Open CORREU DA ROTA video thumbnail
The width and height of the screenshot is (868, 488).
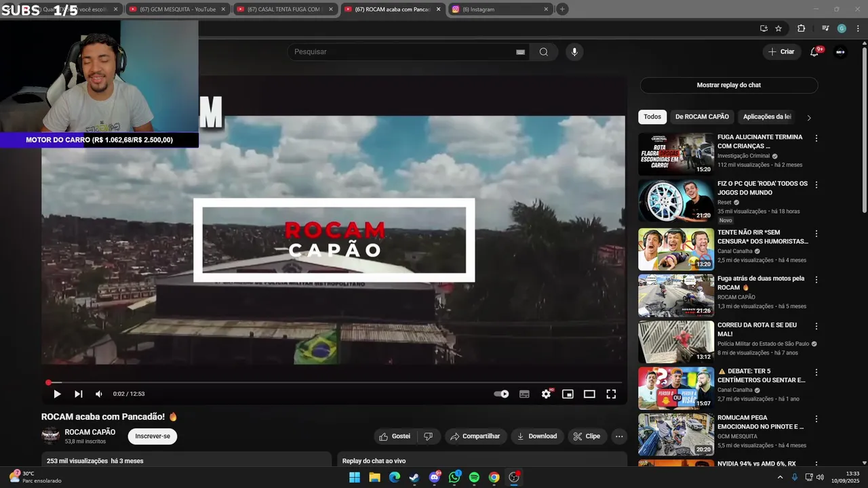pyautogui.click(x=676, y=342)
